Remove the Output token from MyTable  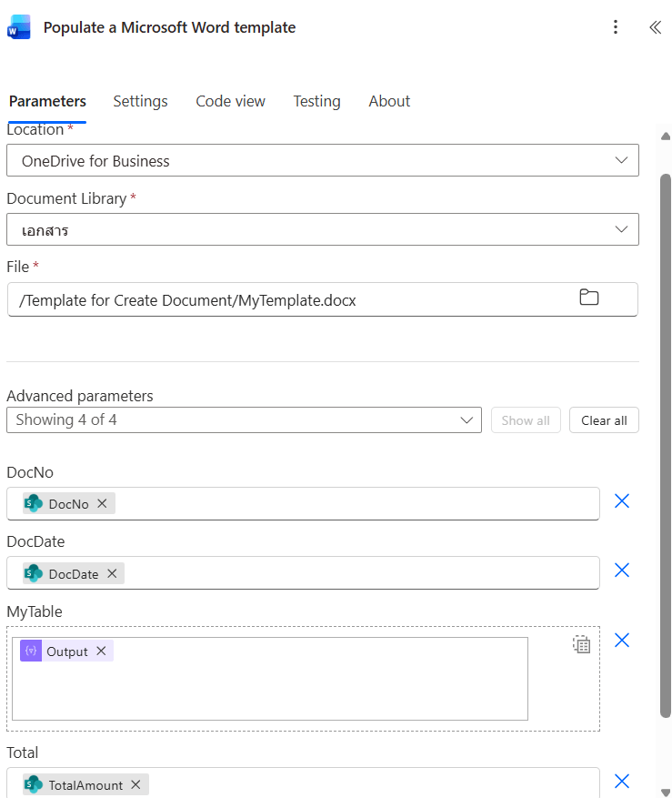click(101, 652)
